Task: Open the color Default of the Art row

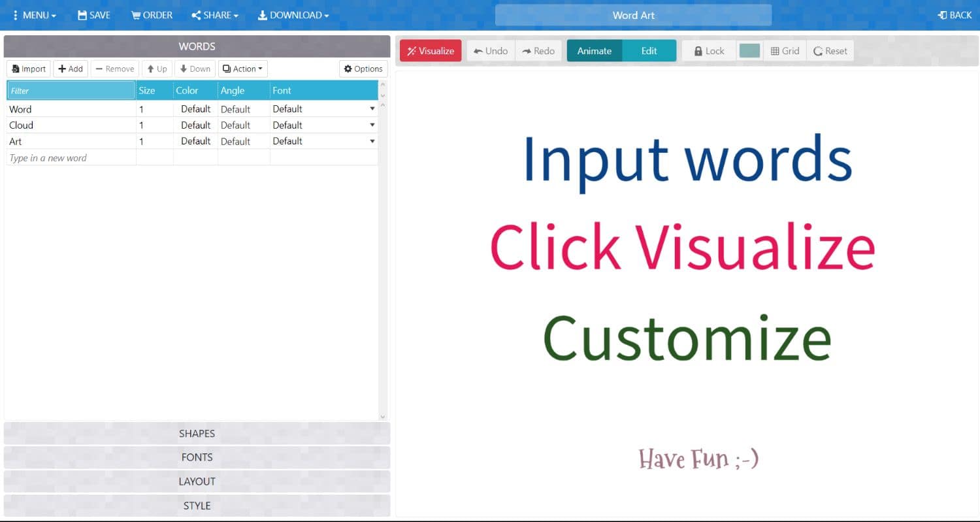Action: coord(195,141)
